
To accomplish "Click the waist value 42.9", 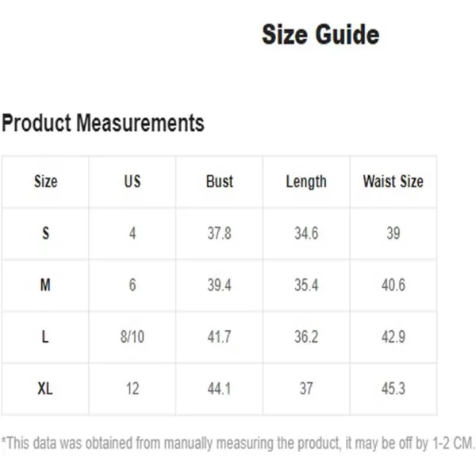I will tap(393, 337).
